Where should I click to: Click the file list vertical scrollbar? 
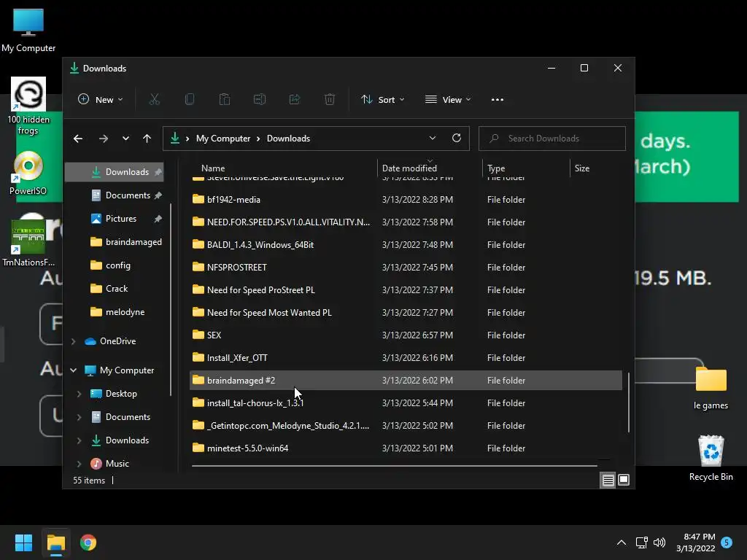click(x=629, y=402)
